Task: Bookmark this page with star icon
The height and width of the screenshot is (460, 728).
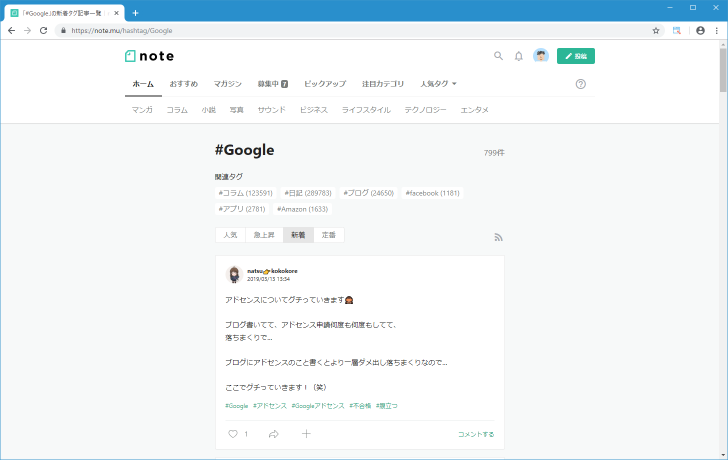Action: coord(656,31)
